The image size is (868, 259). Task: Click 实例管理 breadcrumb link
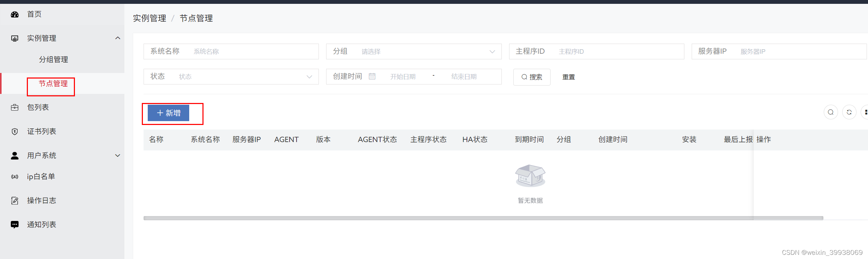pos(149,18)
